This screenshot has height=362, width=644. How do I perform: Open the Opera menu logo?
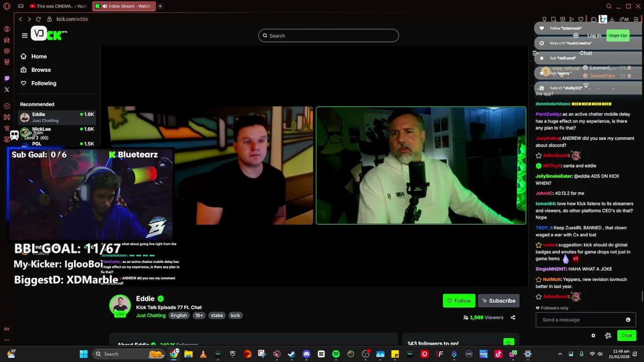coord(7,6)
